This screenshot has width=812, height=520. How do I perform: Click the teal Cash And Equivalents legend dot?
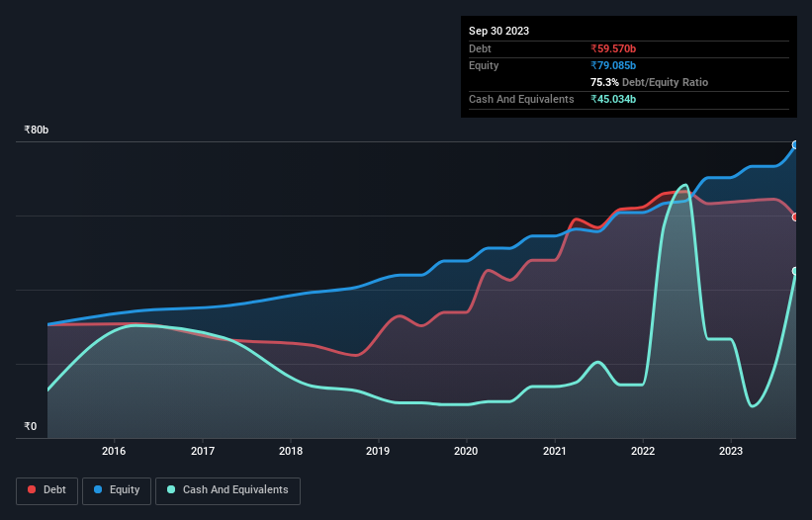(x=171, y=489)
